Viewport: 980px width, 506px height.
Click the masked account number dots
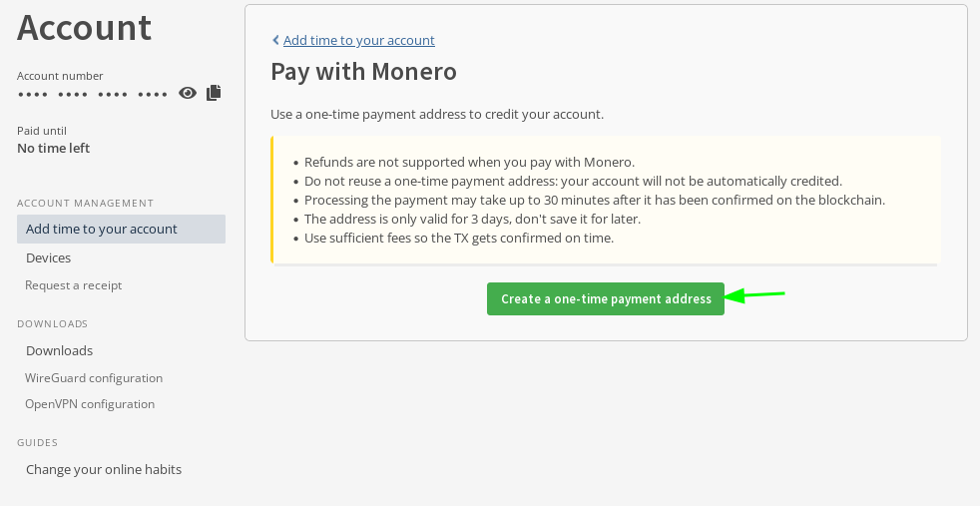click(92, 94)
